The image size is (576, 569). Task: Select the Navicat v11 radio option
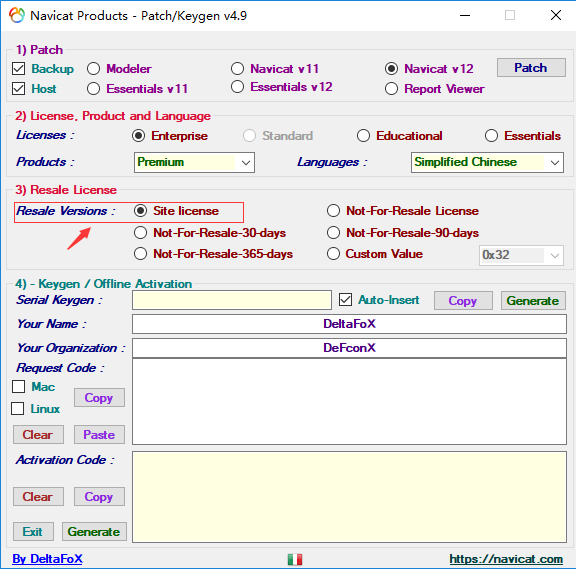point(237,68)
